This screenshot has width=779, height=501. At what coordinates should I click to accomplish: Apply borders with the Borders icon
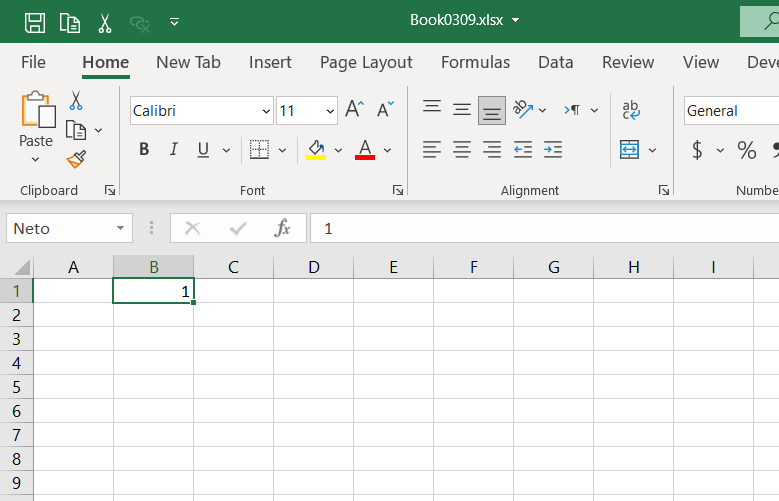point(259,150)
